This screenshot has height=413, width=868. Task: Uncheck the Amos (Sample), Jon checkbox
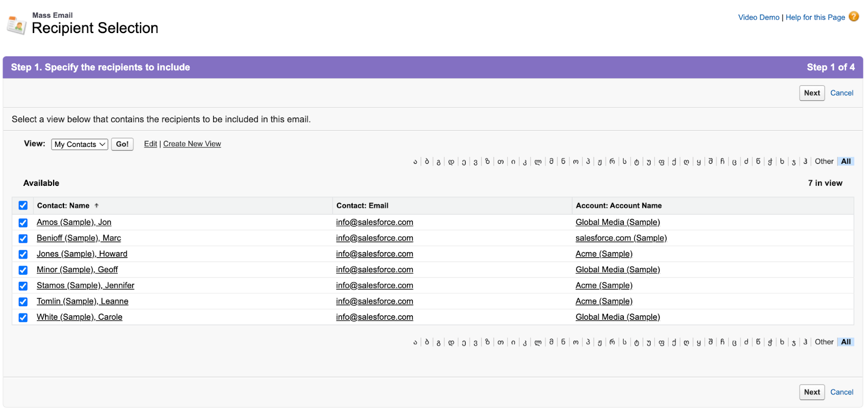pyautogui.click(x=23, y=223)
